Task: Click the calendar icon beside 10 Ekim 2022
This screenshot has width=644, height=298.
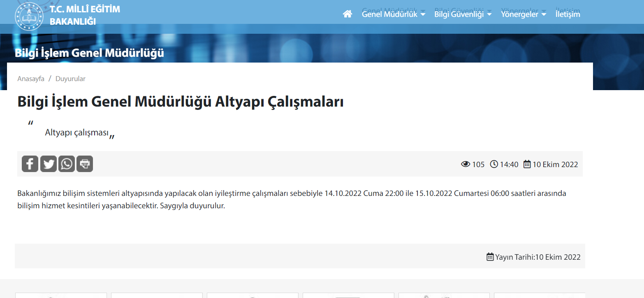Action: click(527, 164)
